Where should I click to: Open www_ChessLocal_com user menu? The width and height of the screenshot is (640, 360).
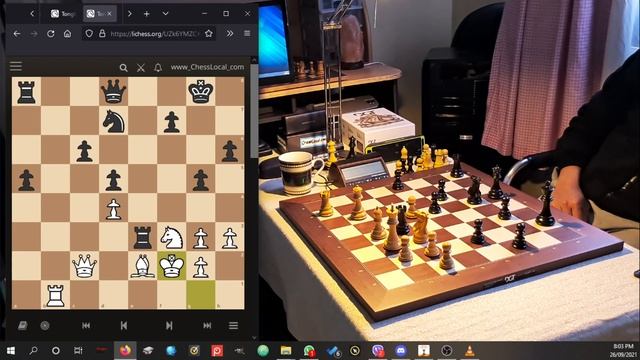click(207, 67)
